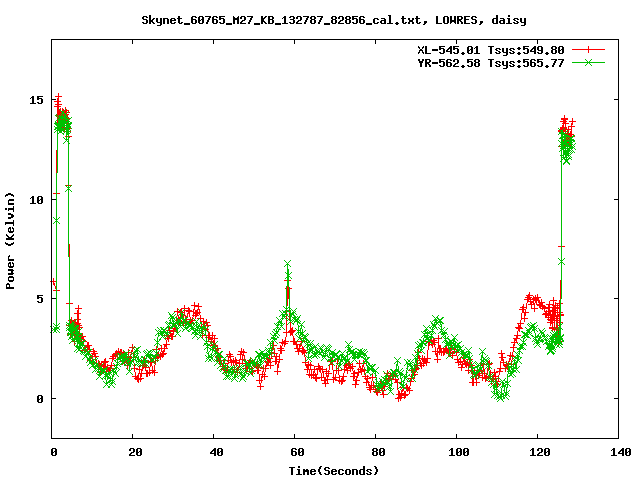Click the x-axis tick label 20

(135, 452)
